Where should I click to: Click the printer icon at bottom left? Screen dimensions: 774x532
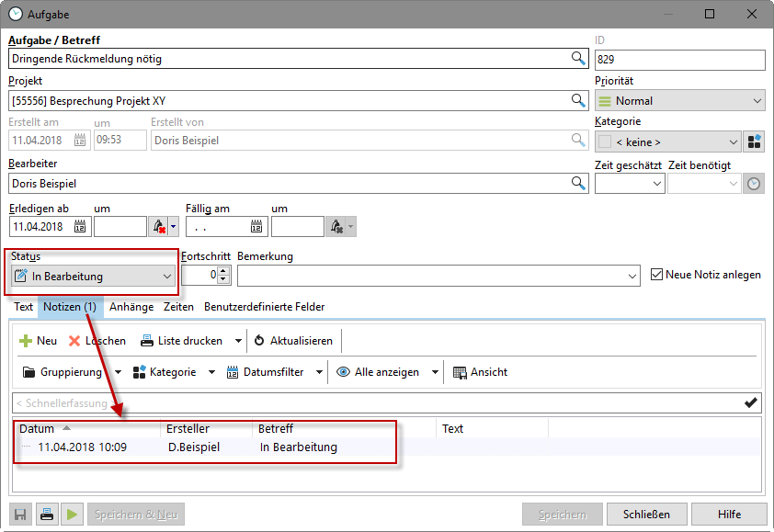(46, 515)
